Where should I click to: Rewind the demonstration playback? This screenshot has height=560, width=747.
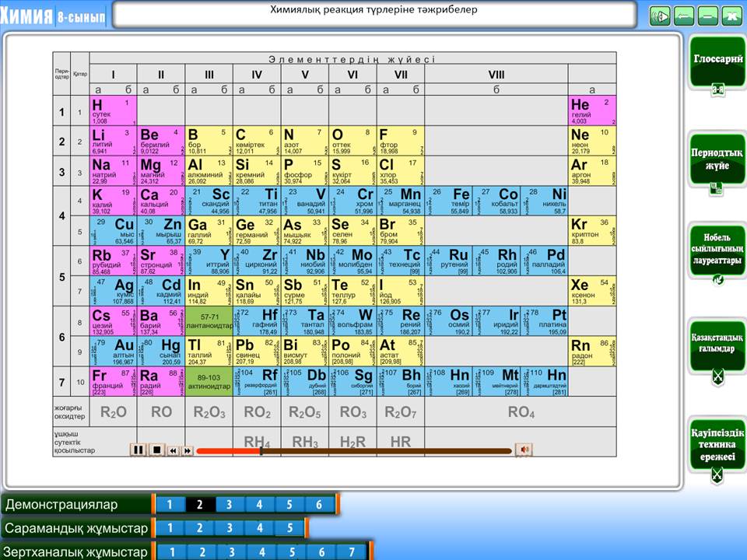pyautogui.click(x=174, y=450)
